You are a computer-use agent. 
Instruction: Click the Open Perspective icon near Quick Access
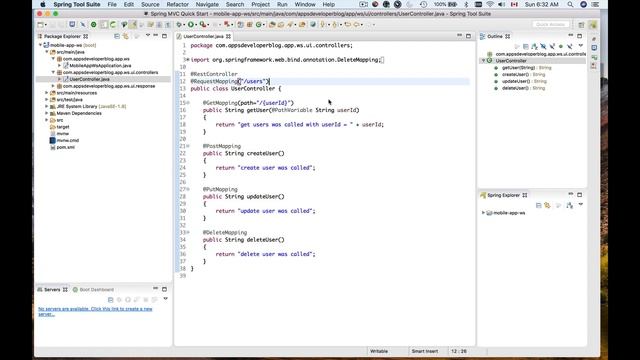click(x=581, y=25)
